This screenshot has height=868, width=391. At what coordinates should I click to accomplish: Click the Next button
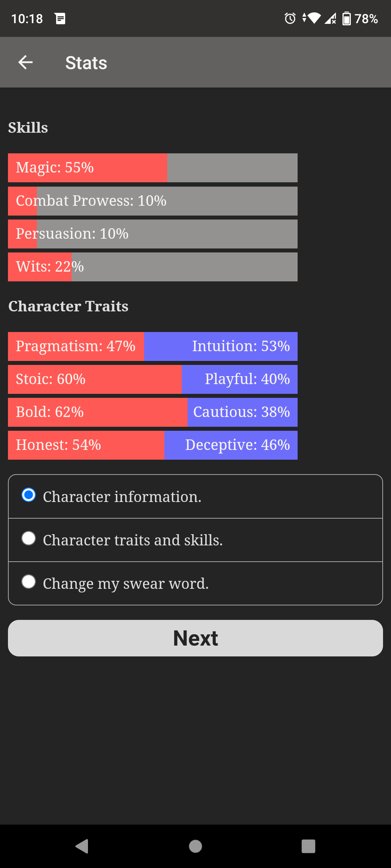tap(195, 638)
